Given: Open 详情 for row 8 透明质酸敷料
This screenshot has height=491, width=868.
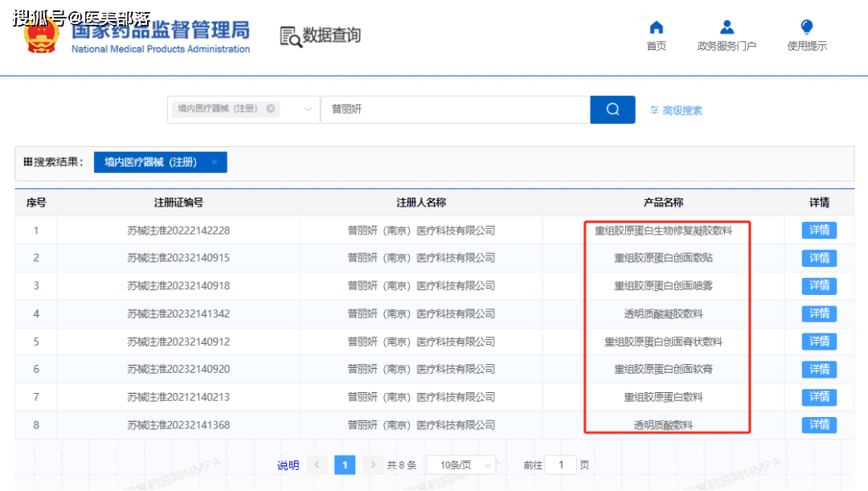Looking at the screenshot, I should 819,425.
